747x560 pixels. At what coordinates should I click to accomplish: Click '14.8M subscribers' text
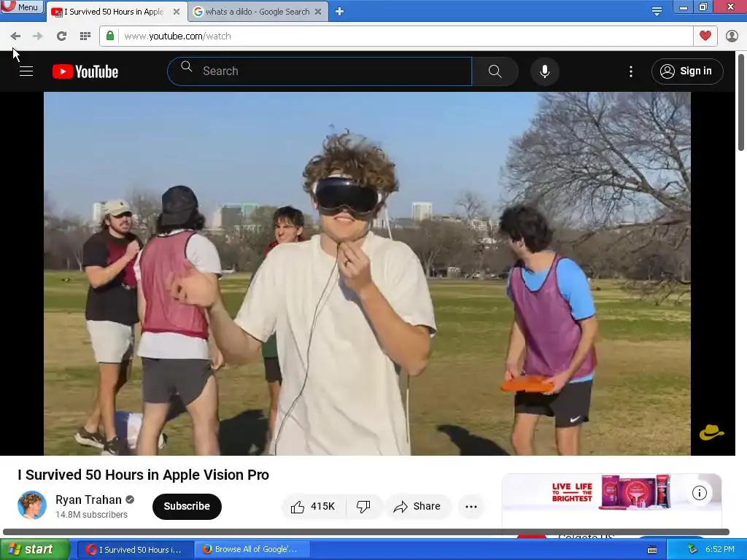point(91,515)
